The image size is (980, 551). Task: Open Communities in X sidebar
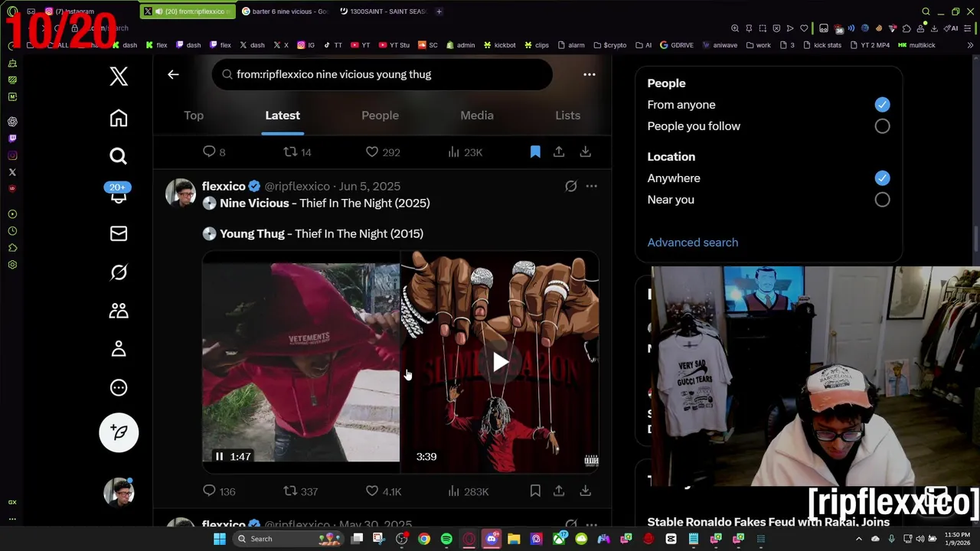[119, 310]
